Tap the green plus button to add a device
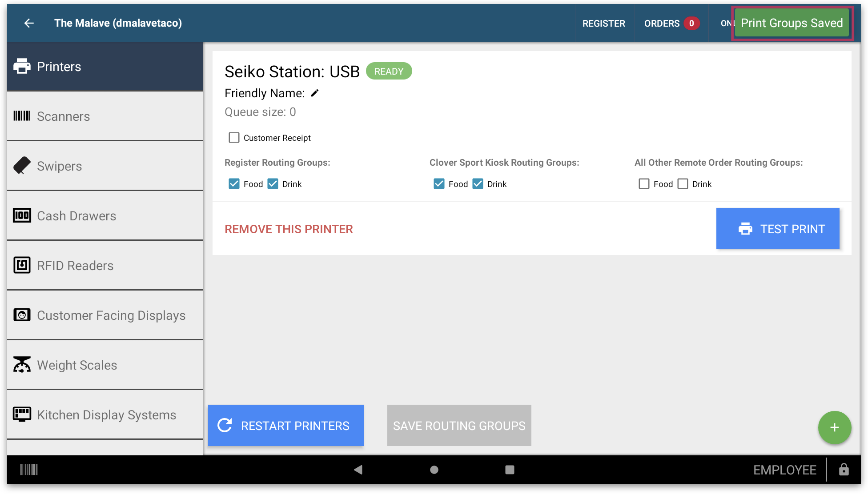This screenshot has width=868, height=494. 834,427
